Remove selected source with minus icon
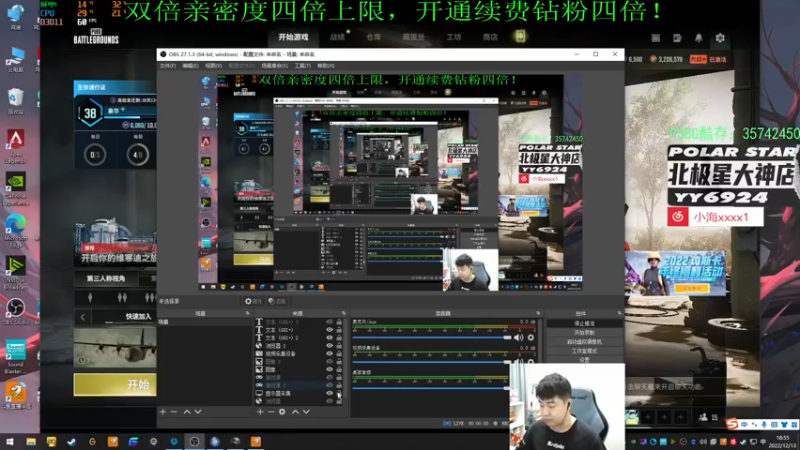Screen dimensions: 800x450 tap(271, 412)
